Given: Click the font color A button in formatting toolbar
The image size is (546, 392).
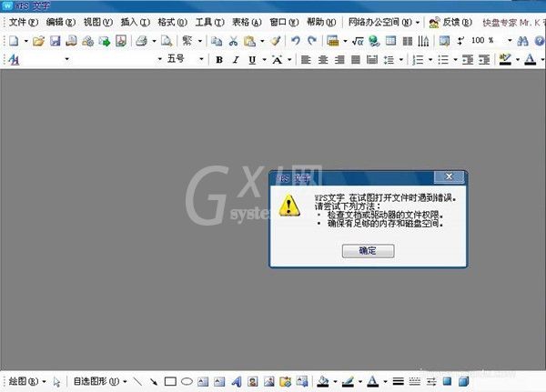Looking at the screenshot, I should [x=530, y=60].
